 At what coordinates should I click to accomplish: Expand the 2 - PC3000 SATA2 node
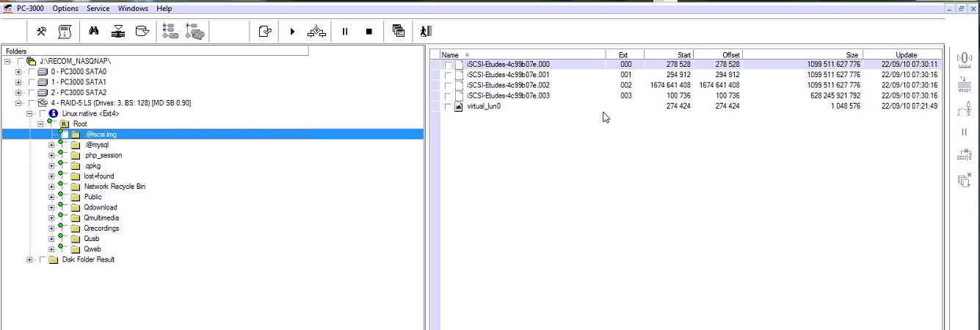[x=18, y=93]
